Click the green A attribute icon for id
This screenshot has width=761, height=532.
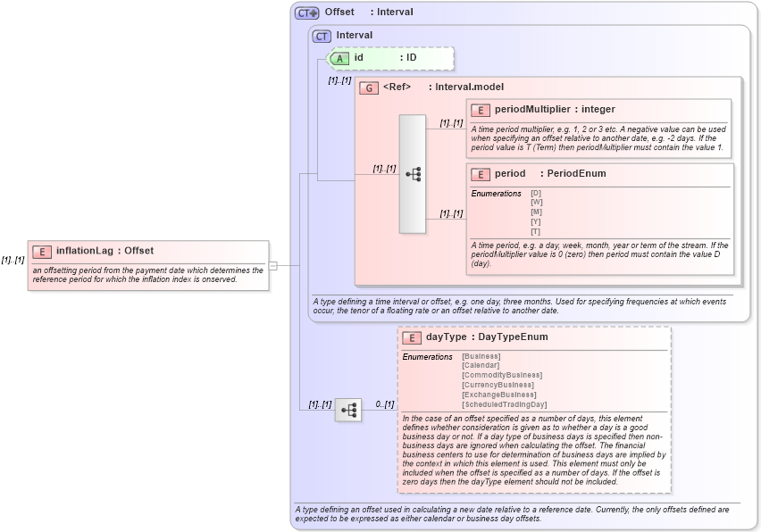tap(339, 59)
